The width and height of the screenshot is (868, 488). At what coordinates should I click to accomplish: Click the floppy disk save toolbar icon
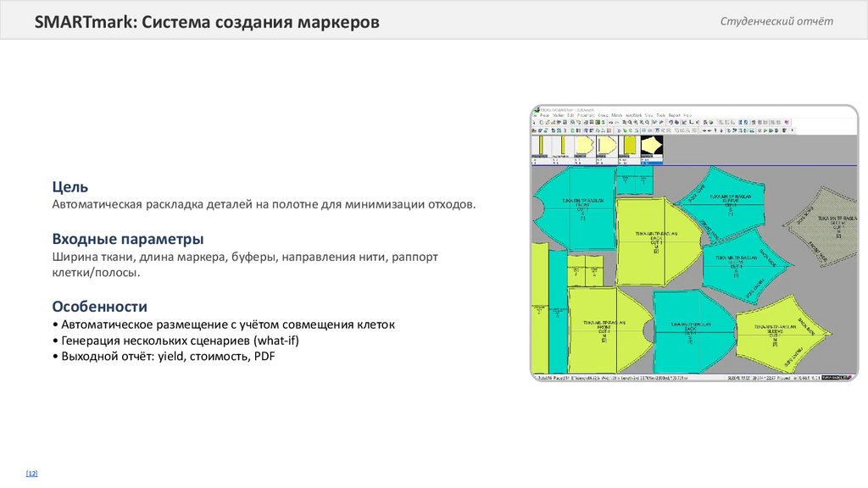click(565, 122)
